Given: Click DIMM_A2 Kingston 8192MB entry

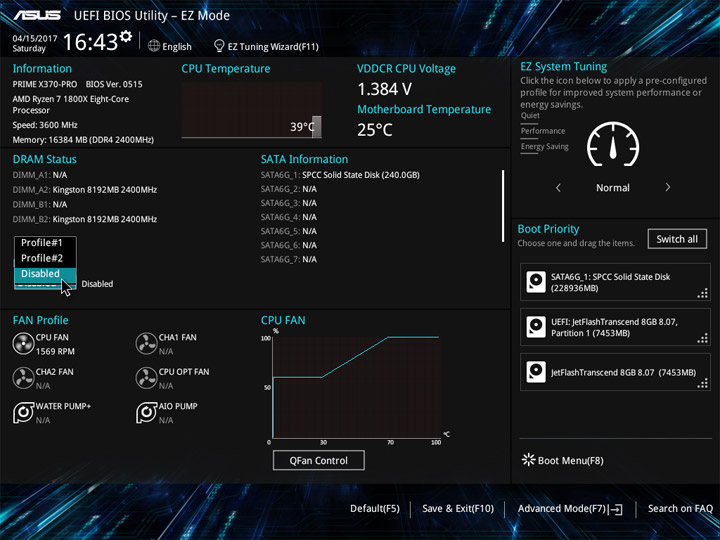Looking at the screenshot, I should click(84, 190).
